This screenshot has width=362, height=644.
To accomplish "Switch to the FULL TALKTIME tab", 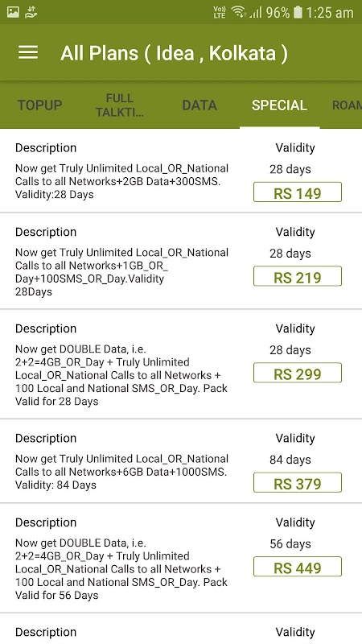I will click(119, 105).
